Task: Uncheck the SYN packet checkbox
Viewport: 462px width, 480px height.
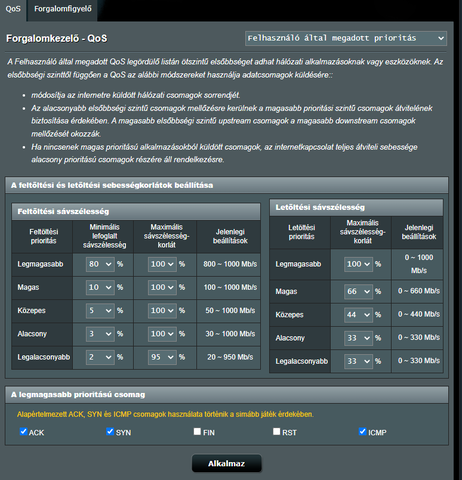Action: (110, 432)
